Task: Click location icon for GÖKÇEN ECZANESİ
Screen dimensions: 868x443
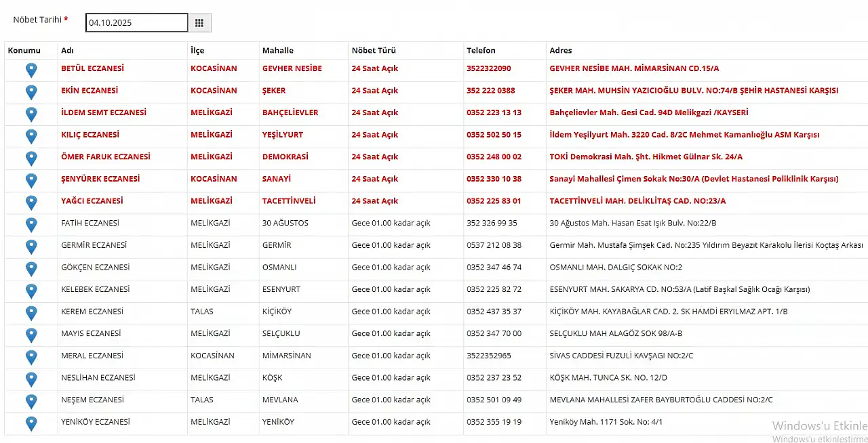Action: point(31,269)
